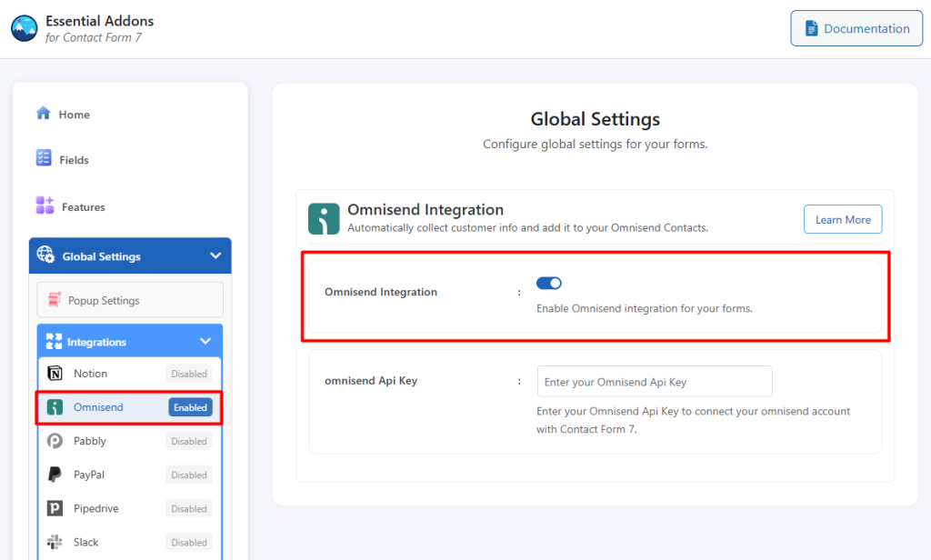Click the Features sparkle-grid icon
The height and width of the screenshot is (560, 931).
45,205
